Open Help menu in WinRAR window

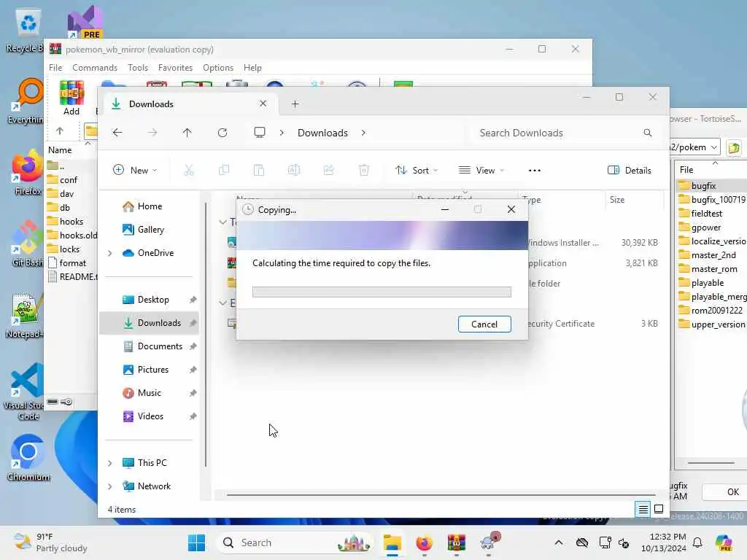tap(252, 68)
